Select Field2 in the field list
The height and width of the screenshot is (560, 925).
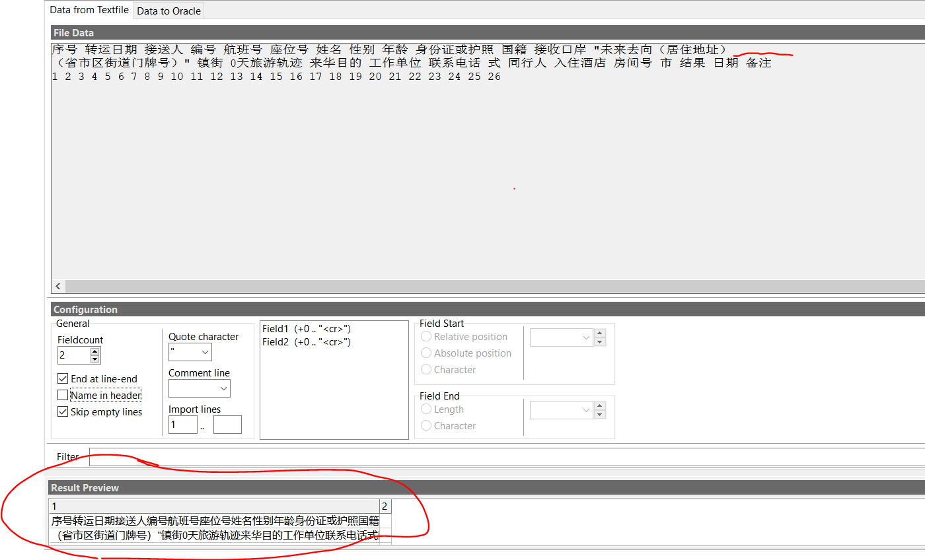click(x=307, y=342)
